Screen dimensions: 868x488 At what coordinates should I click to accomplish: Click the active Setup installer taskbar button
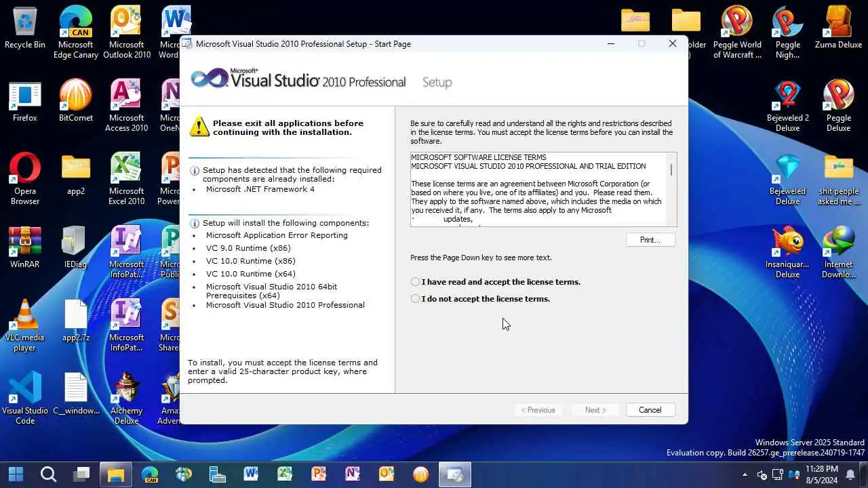tap(454, 474)
